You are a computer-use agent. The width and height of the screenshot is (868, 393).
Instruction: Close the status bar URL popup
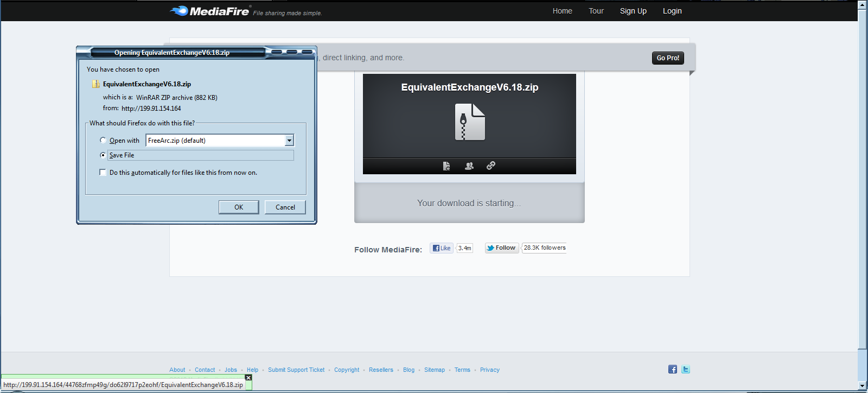pyautogui.click(x=248, y=377)
